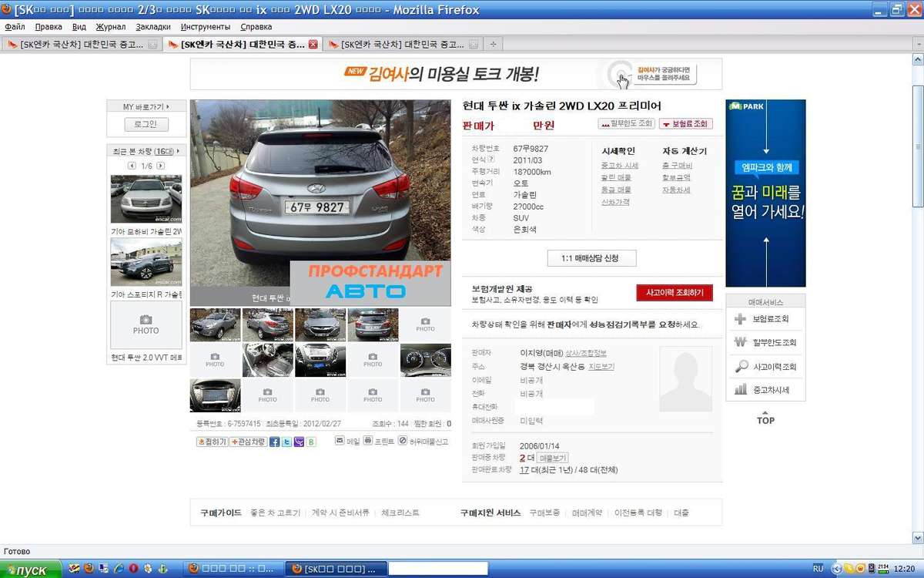The width and height of the screenshot is (924, 578).
Task: Expand the MY 바로가기 menu
Action: (x=146, y=106)
